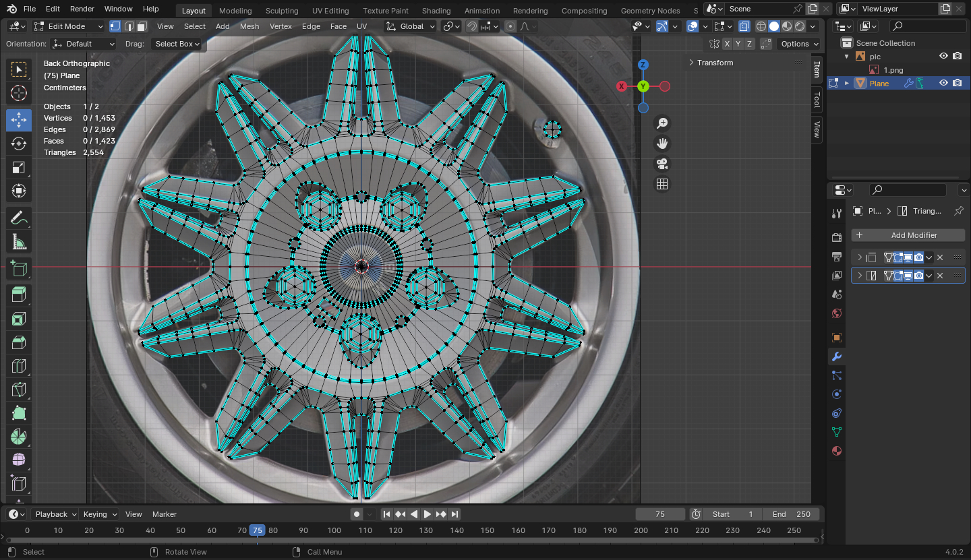The width and height of the screenshot is (971, 560).
Task: Switch to the Sculpting workspace tab
Action: tap(282, 11)
